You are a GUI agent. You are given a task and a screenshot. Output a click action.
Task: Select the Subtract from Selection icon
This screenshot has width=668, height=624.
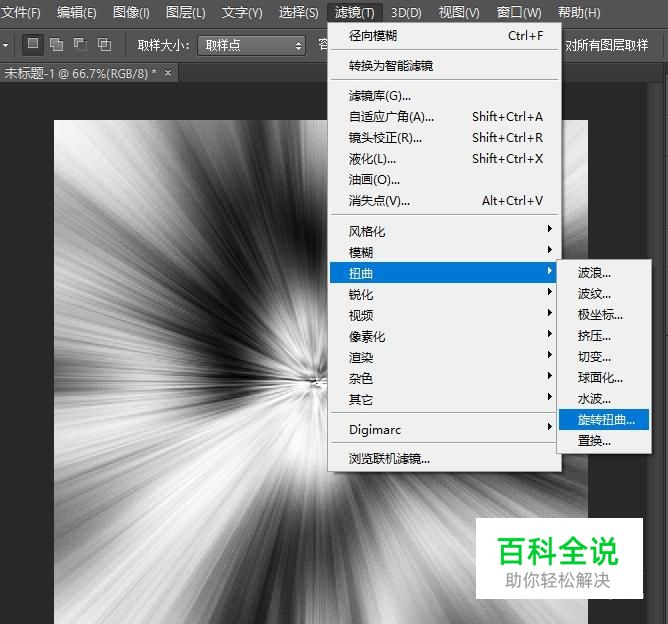(x=80, y=44)
